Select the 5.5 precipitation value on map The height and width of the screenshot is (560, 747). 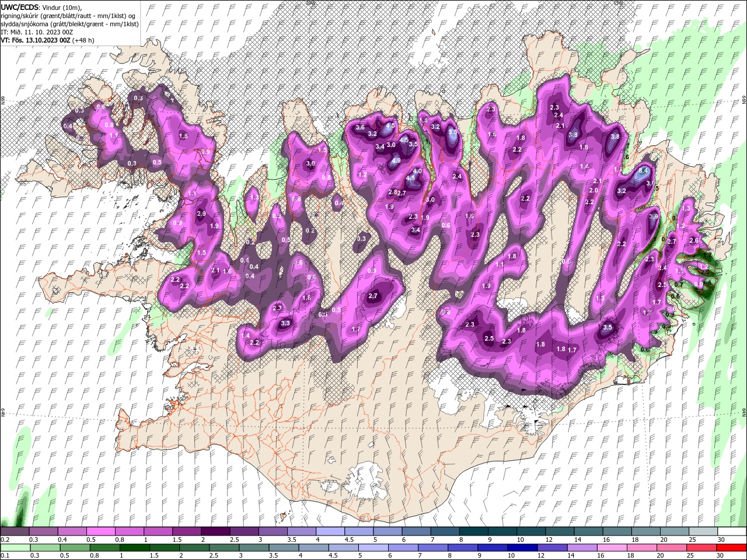pos(453,132)
